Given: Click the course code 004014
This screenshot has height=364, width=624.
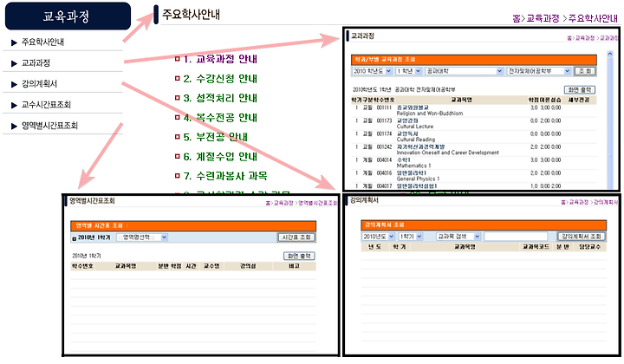Looking at the screenshot, I should pyautogui.click(x=384, y=160).
